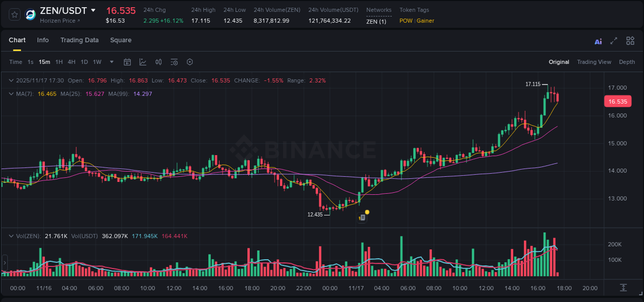Screen dimensions: 644x302
Task: Switch to the Depth view tab
Action: (627, 62)
